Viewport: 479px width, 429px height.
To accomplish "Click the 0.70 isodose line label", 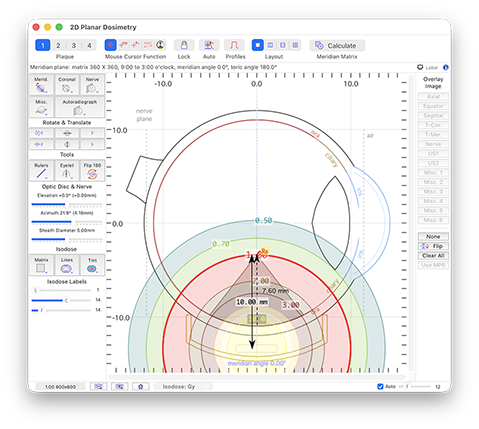I will tap(221, 244).
